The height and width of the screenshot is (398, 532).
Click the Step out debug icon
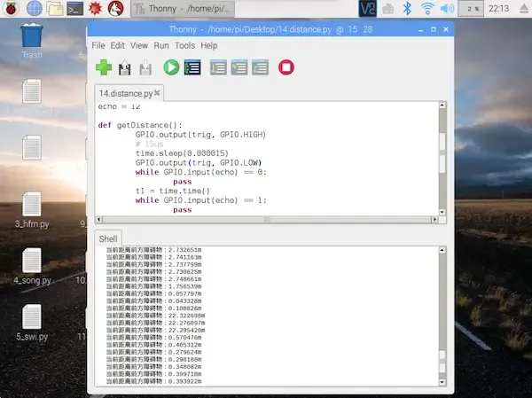click(260, 67)
